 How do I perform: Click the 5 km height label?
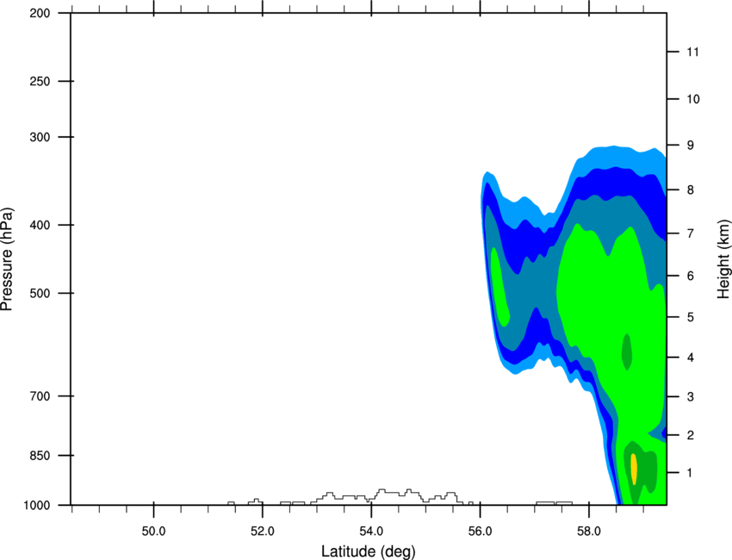point(691,317)
